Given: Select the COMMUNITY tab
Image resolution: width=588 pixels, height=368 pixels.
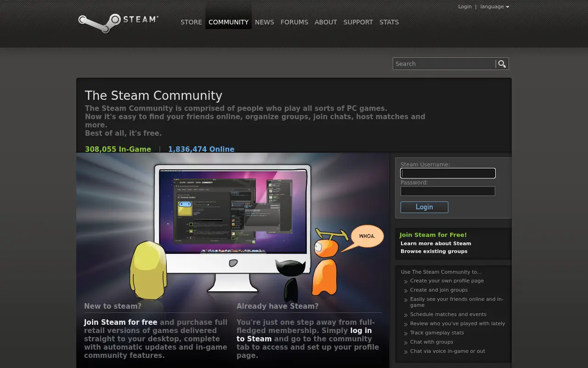Looking at the screenshot, I should (228, 22).
